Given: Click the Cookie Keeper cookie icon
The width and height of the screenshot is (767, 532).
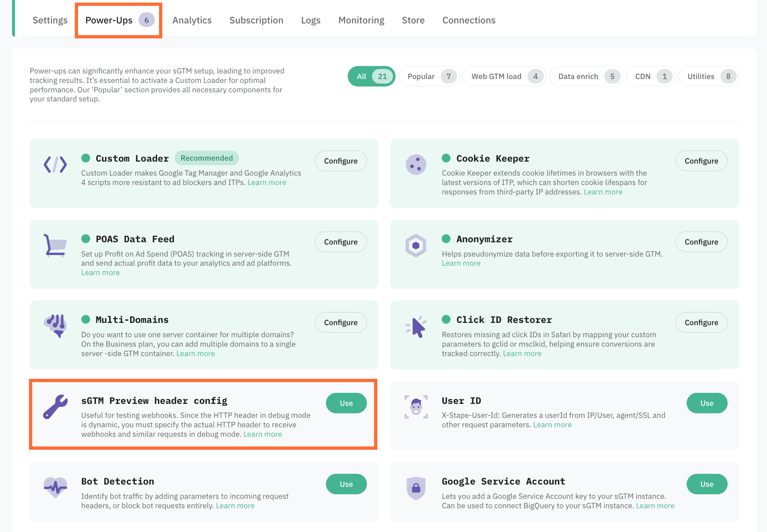Looking at the screenshot, I should (x=417, y=164).
